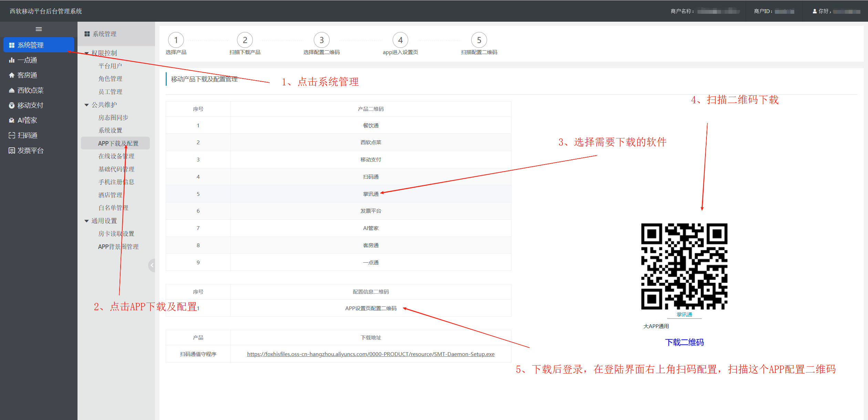
Task: Select 系统管理 in main sidebar
Action: pyautogui.click(x=39, y=45)
